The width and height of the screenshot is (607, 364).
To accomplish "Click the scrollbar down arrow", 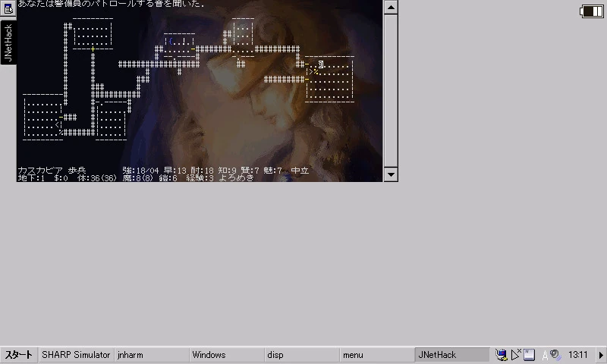I will [391, 174].
